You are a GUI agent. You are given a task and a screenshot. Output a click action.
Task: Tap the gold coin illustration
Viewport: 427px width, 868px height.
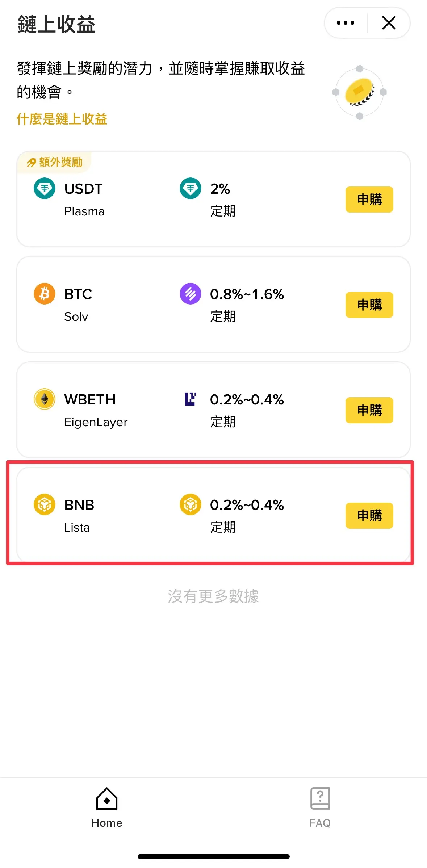point(359,92)
